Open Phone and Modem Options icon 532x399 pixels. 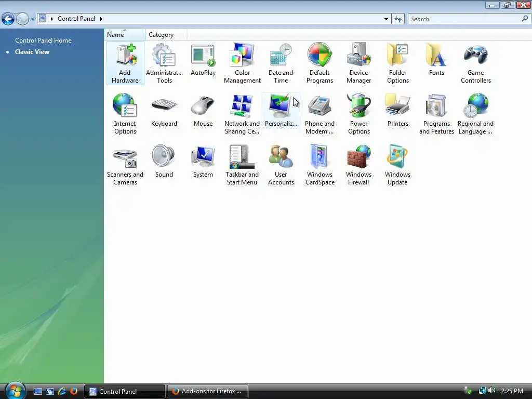(x=320, y=114)
